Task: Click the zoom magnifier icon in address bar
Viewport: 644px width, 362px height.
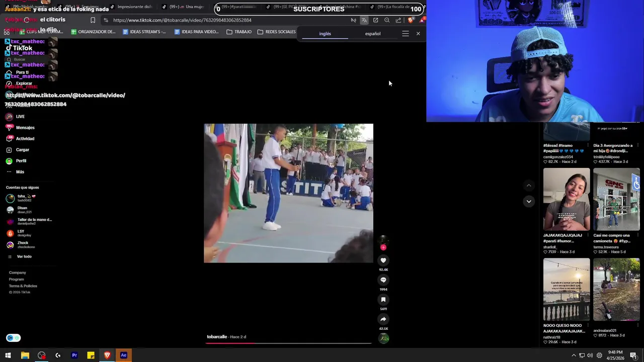Action: pyautogui.click(x=387, y=20)
